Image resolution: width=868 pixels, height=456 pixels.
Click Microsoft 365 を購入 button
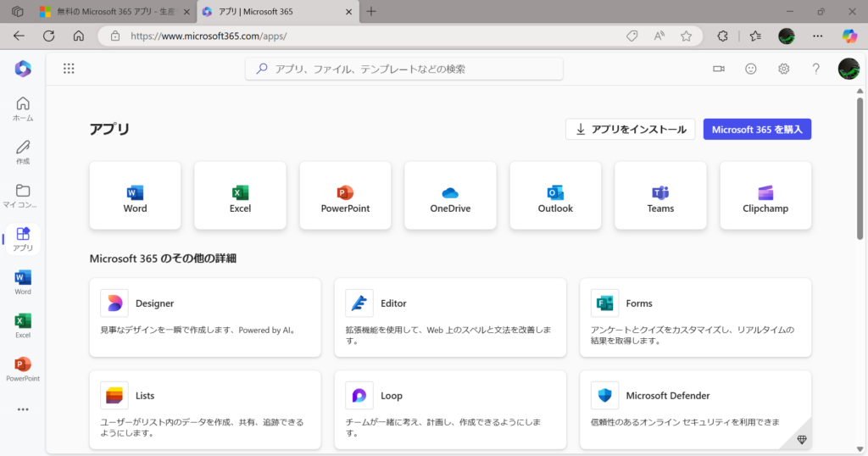coord(757,130)
